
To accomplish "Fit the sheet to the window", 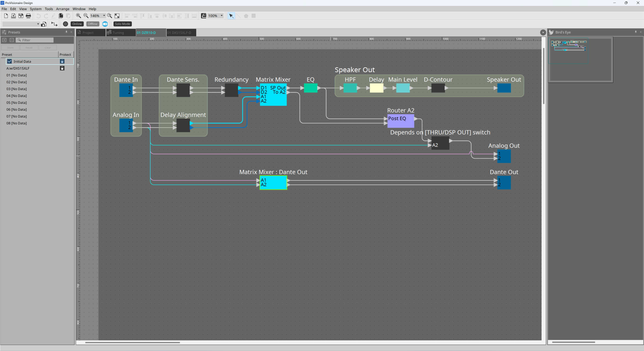I will click(x=117, y=16).
